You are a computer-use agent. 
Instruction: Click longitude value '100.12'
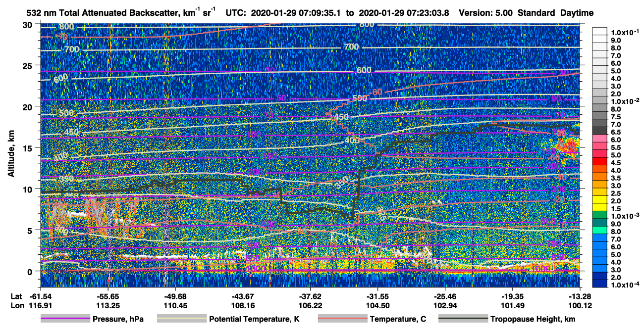point(580,306)
